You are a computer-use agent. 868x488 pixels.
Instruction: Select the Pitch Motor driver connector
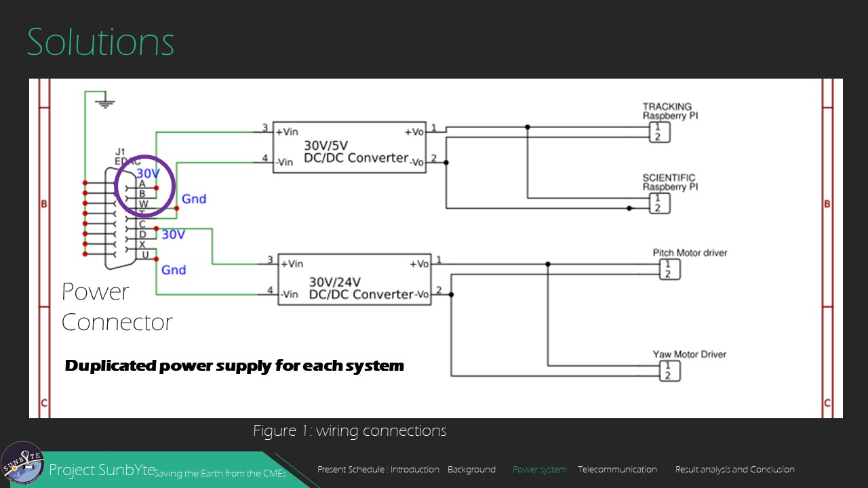coord(668,269)
